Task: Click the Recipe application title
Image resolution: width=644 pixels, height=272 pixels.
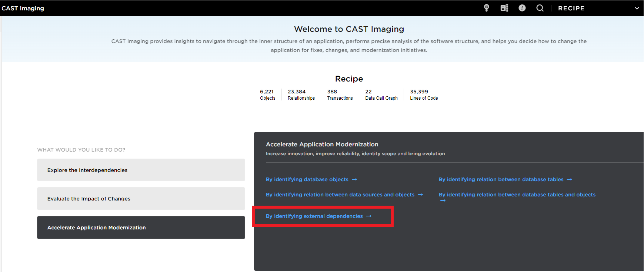Action: [x=349, y=79]
